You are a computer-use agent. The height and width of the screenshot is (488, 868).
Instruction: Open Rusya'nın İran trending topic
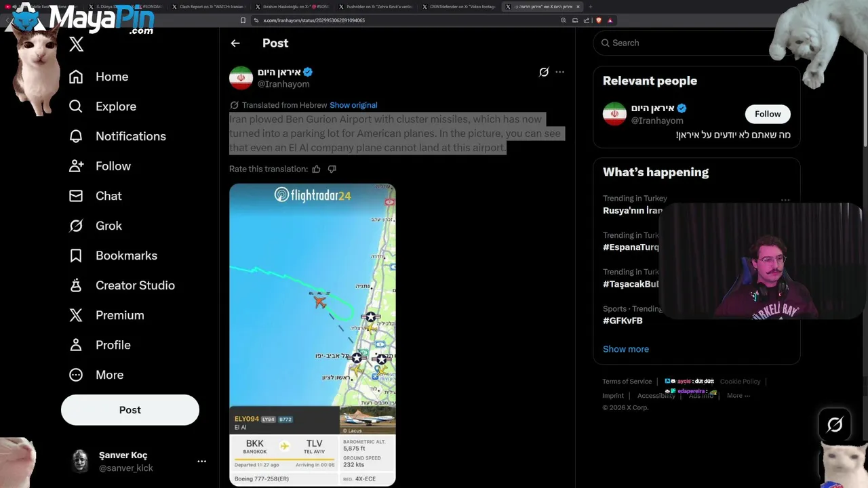[x=632, y=210]
